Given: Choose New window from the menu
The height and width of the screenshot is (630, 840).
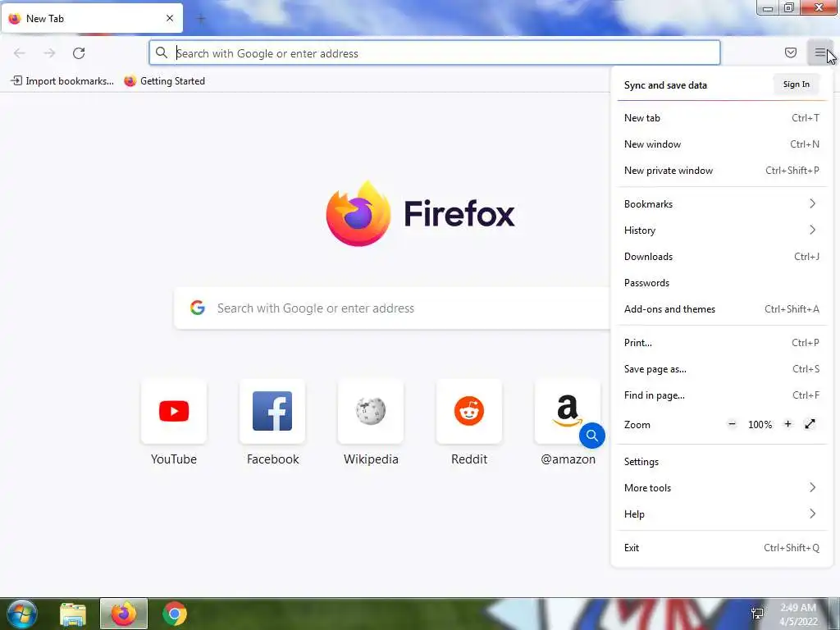Looking at the screenshot, I should (x=722, y=144).
